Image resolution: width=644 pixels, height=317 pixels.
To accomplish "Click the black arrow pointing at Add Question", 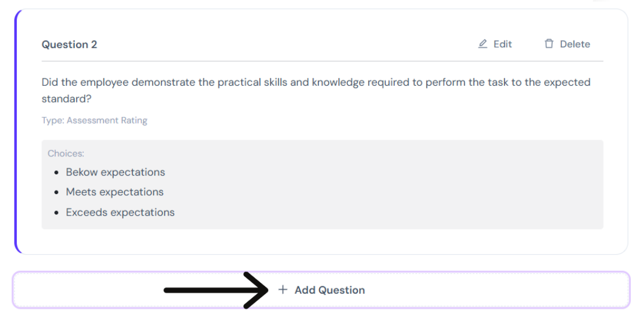I will point(216,290).
